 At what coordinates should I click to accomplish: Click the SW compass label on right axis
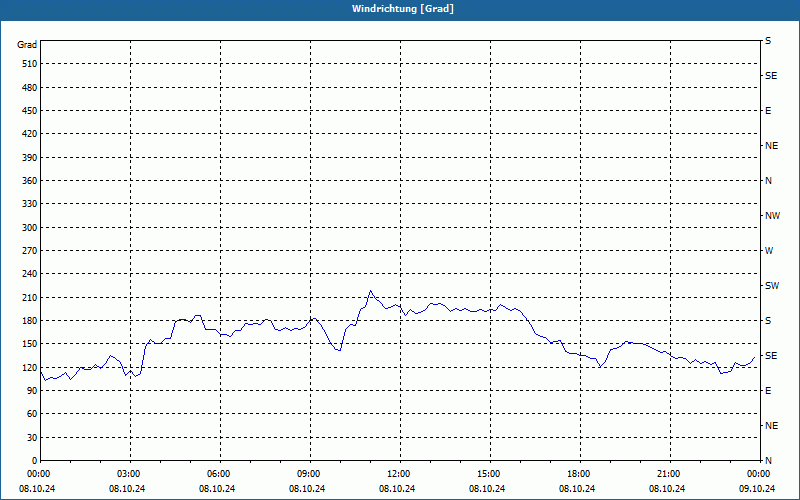[x=772, y=286]
